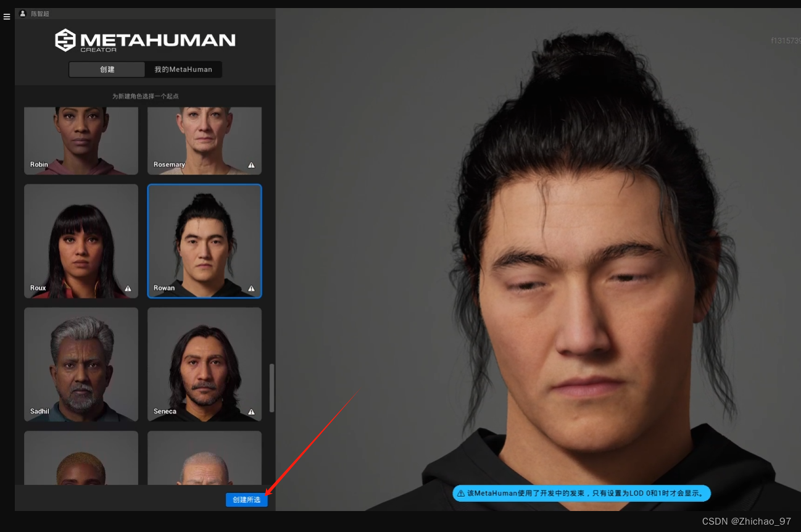The height and width of the screenshot is (532, 801).
Task: Switch to the 我的MetaHuman tab
Action: coord(183,70)
